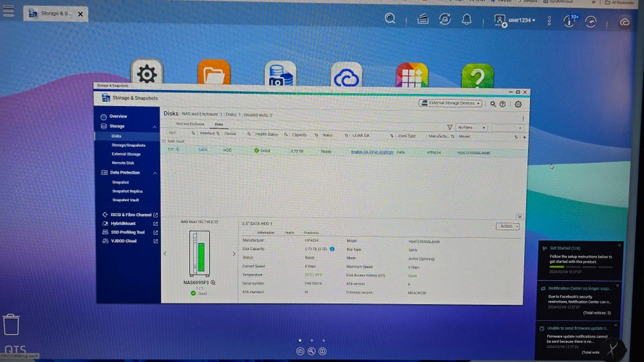Sort table by Health Status column
Screen dimensions: 644x362
point(266,134)
